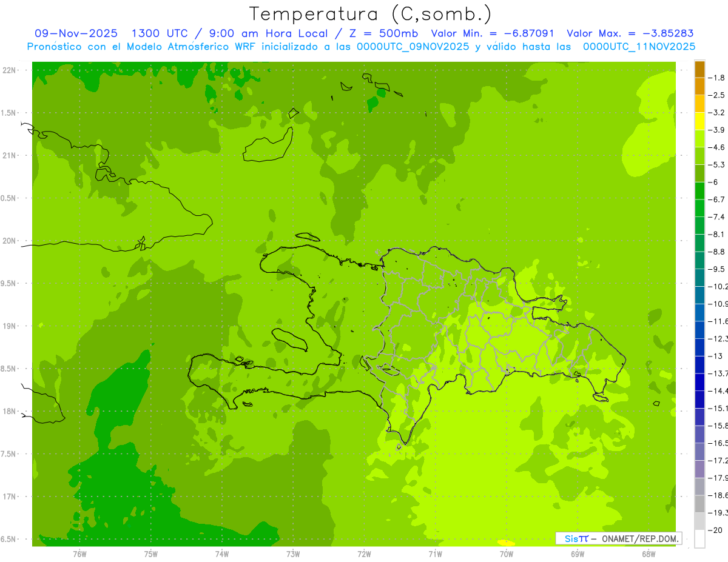Viewport: 728px width, 562px height.
Task: Click the "70W" longitude label
Action: pos(507,554)
